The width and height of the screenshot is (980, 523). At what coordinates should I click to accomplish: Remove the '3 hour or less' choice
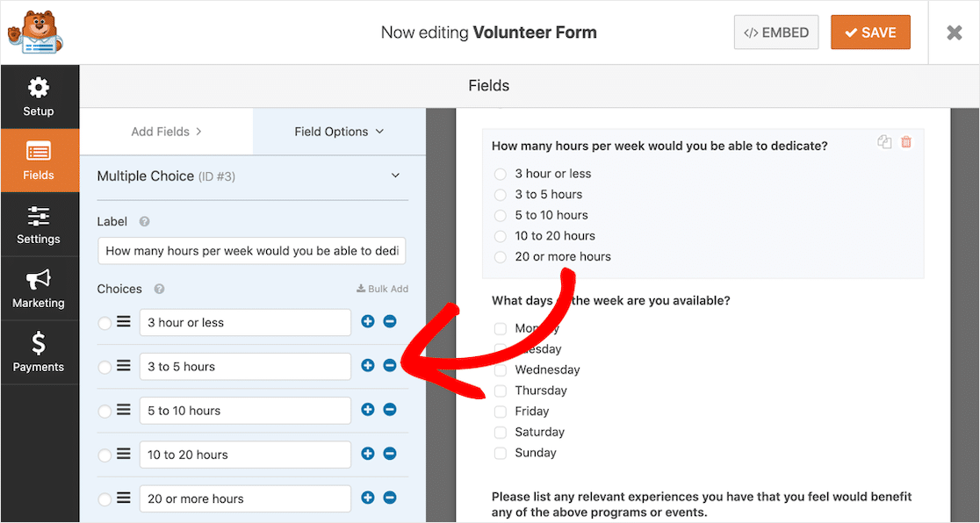(389, 321)
